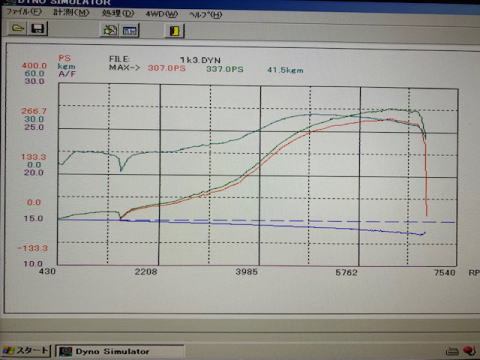Click the green 337.0PS max value

225,69
